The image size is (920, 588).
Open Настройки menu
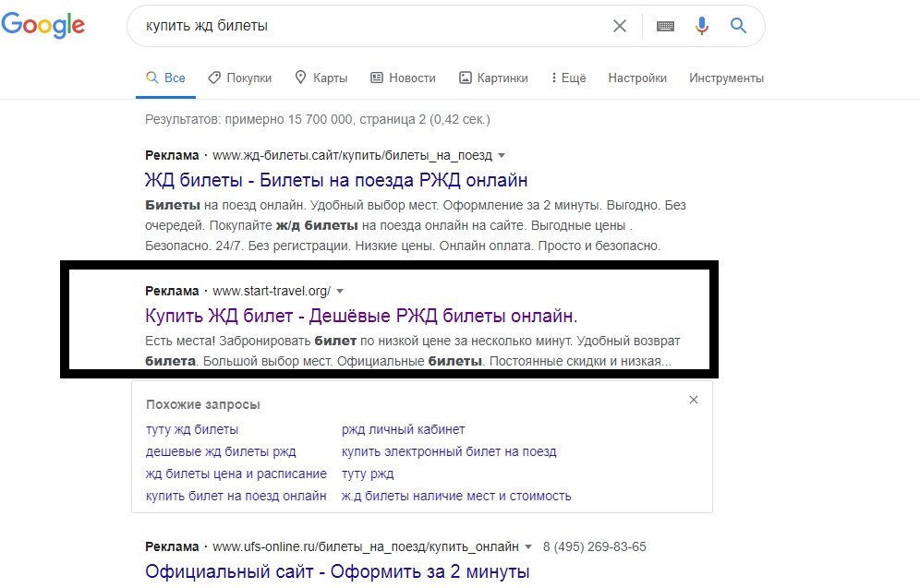[x=637, y=78]
